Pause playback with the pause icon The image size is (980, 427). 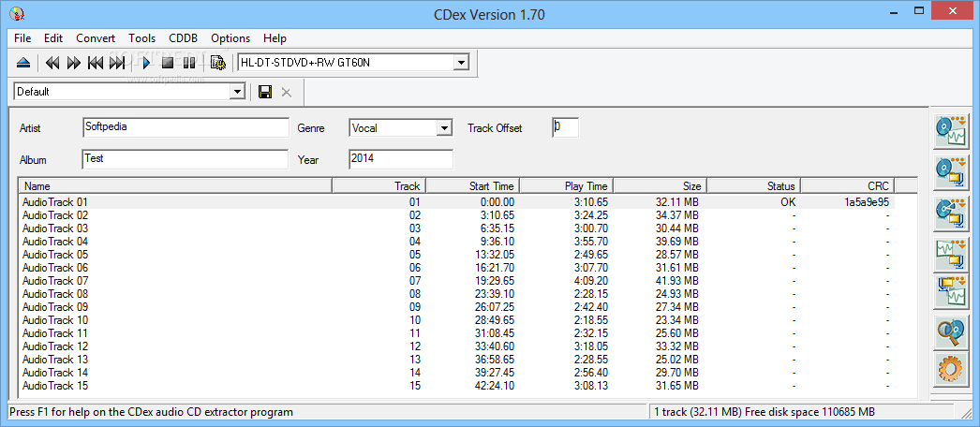pyautogui.click(x=188, y=63)
